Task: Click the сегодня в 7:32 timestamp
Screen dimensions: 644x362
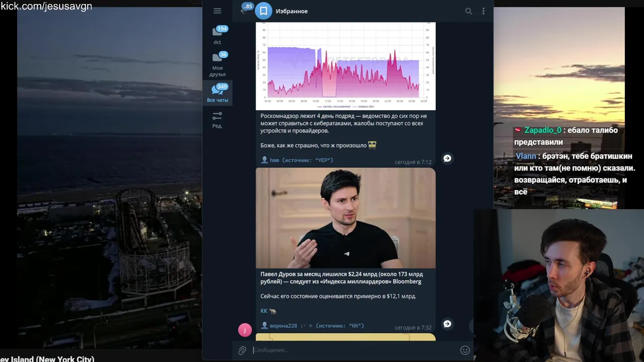Action: click(x=413, y=327)
